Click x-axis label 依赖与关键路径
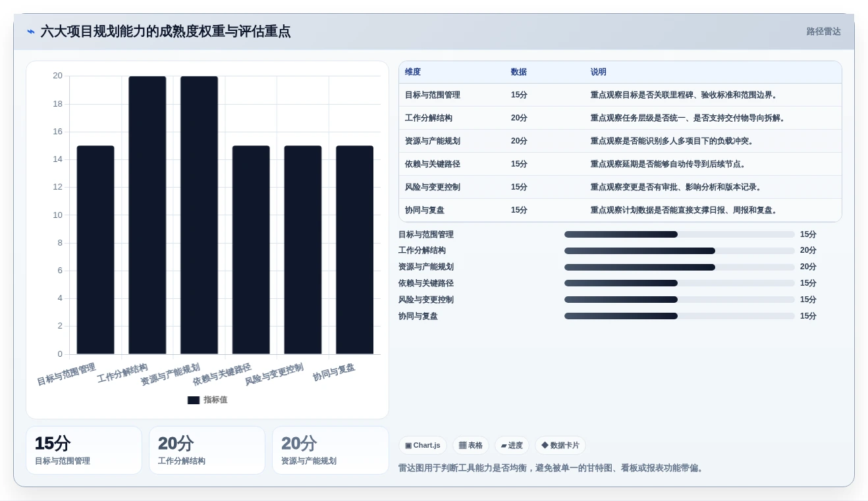Screen dimensions: 868x501 pyautogui.click(x=223, y=375)
